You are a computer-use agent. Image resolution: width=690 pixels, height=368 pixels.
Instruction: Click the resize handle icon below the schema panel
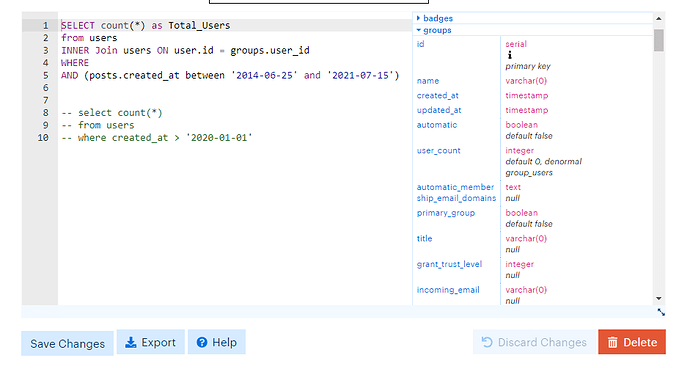click(661, 312)
